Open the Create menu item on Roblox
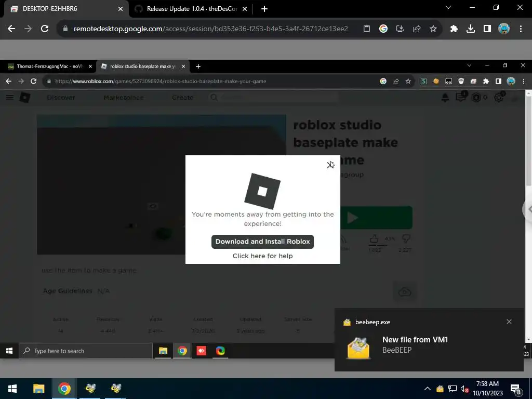Image resolution: width=532 pixels, height=399 pixels. pyautogui.click(x=182, y=98)
